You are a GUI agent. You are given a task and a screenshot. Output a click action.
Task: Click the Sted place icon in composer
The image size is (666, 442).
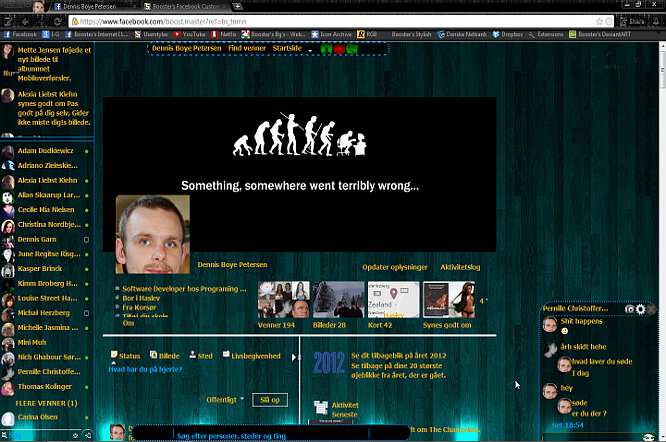(192, 355)
